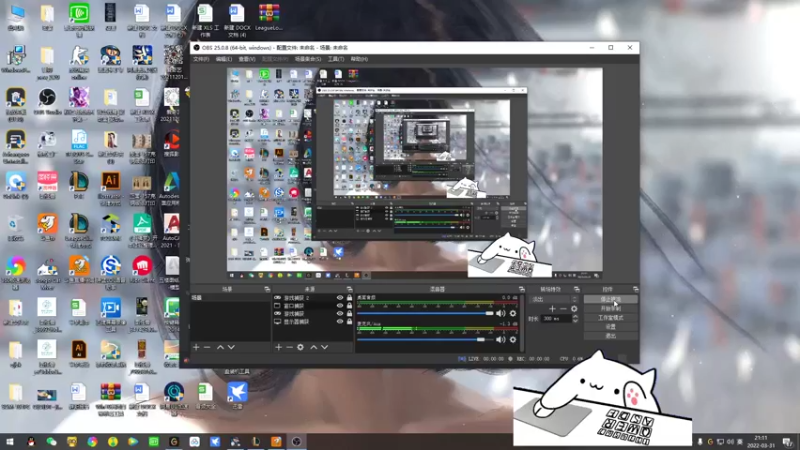The width and height of the screenshot is (800, 450).
Task: Pop out the Mixer (混音器) dock
Action: pos(521,289)
